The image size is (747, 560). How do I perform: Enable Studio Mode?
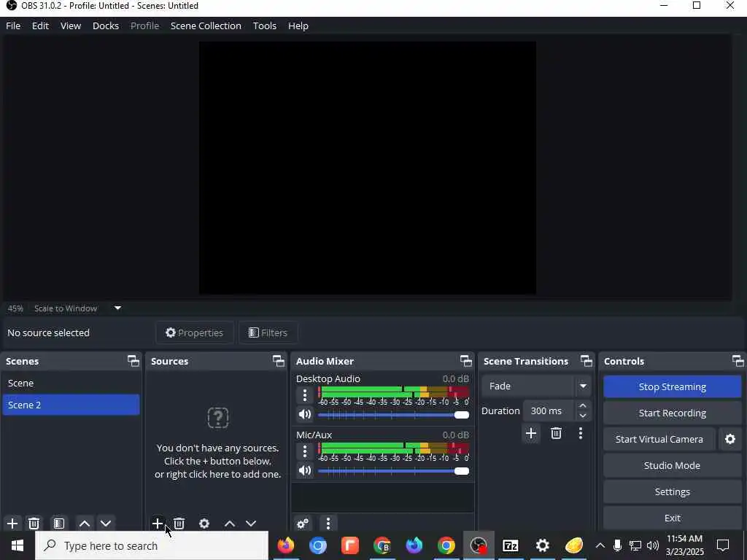(x=672, y=465)
